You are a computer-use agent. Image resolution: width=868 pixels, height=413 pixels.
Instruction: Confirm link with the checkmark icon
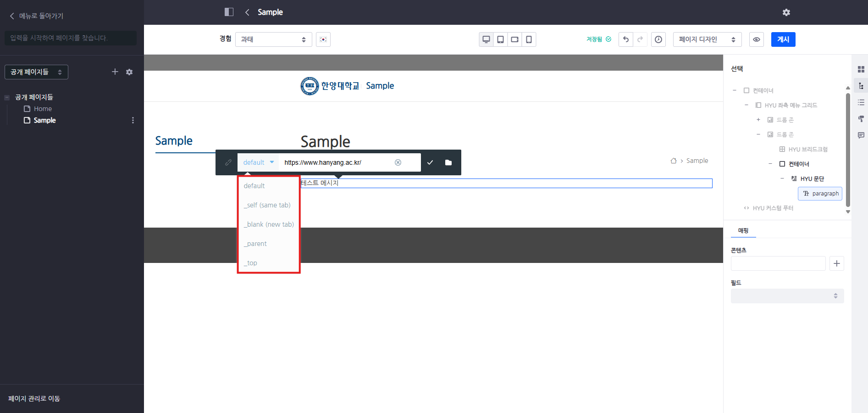pos(430,162)
